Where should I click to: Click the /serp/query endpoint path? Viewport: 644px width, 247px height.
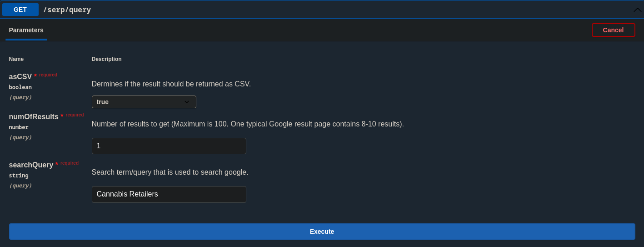pos(67,10)
